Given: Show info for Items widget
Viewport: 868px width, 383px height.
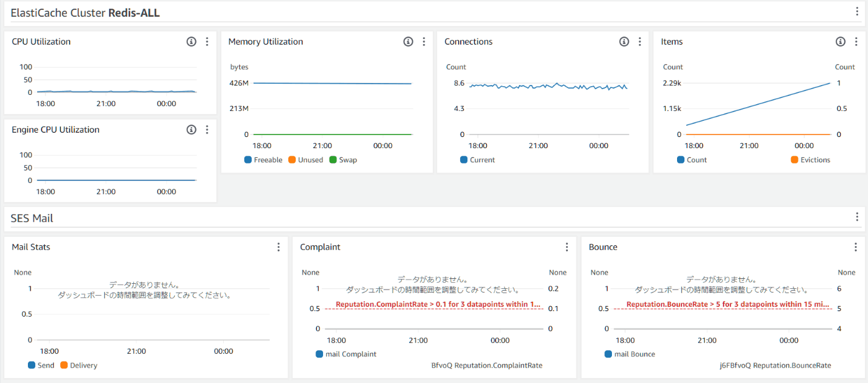Looking at the screenshot, I should tap(841, 42).
